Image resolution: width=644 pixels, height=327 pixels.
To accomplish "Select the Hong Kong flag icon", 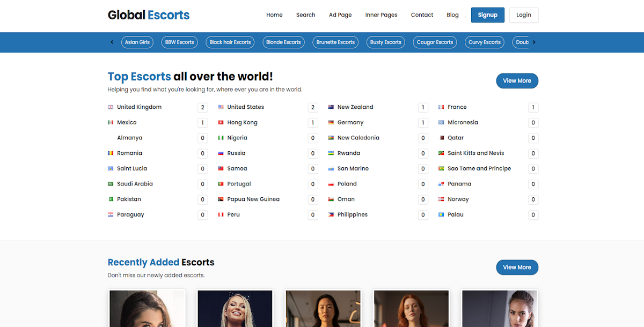I will (x=221, y=123).
